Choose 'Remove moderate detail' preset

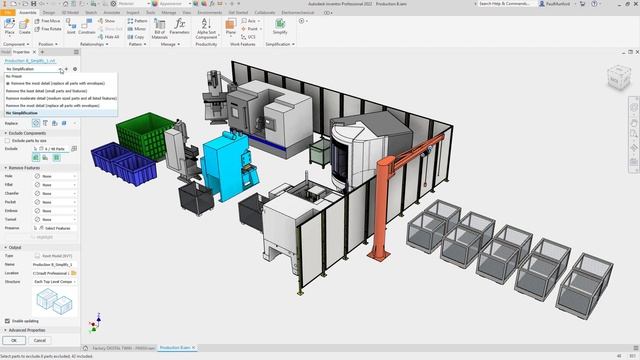coord(61,98)
